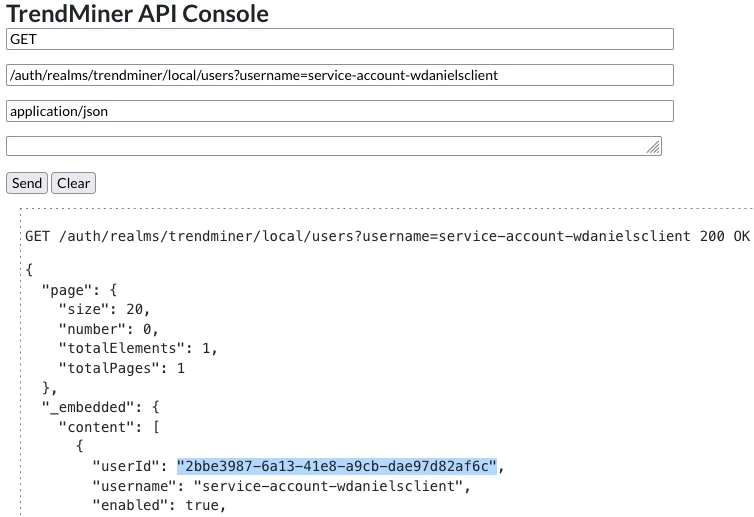754x517 pixels.
Task: Click the "userId" key in the response
Action: (130, 466)
